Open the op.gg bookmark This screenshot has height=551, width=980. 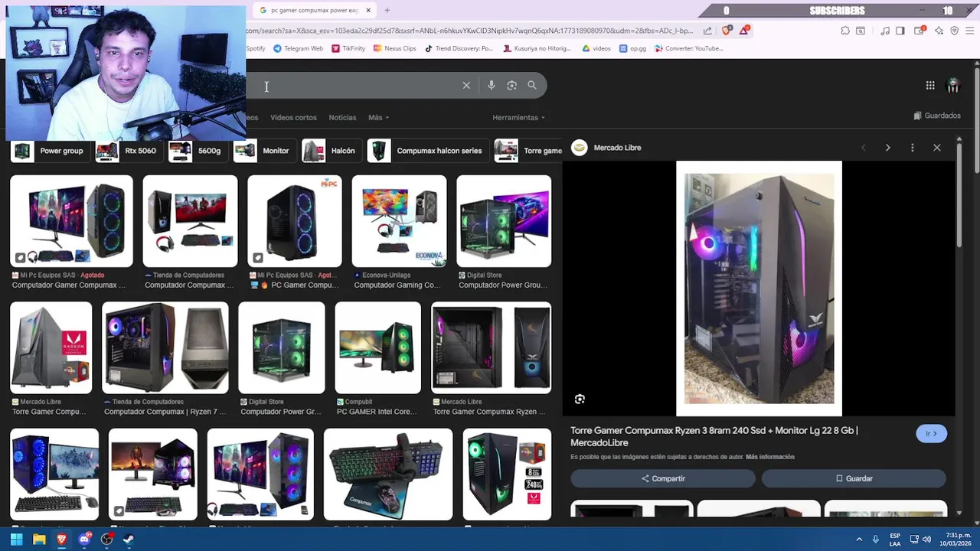tap(633, 48)
